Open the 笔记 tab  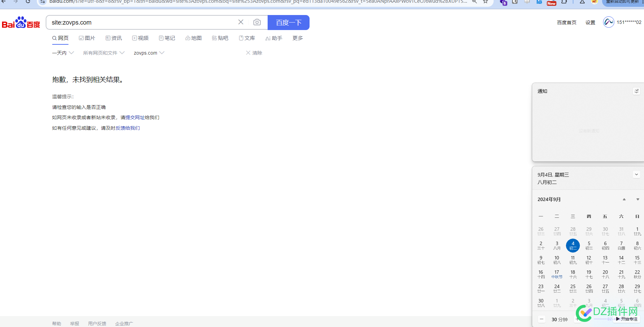click(167, 38)
